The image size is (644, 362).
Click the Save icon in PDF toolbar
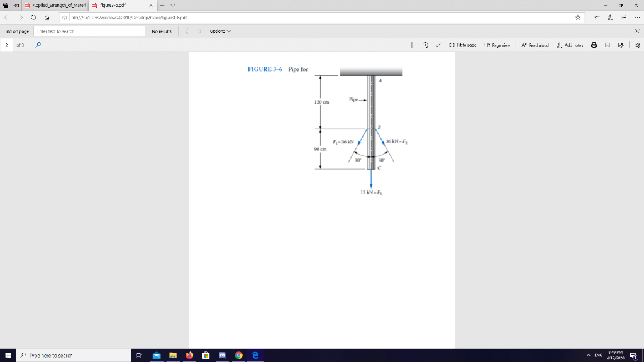pos(608,45)
